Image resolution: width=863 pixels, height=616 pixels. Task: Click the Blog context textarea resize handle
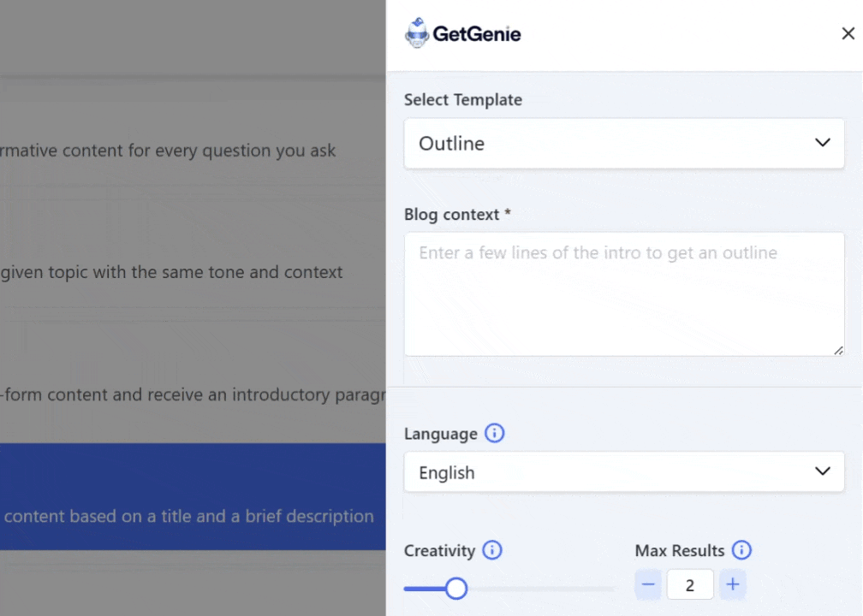pyautogui.click(x=838, y=350)
